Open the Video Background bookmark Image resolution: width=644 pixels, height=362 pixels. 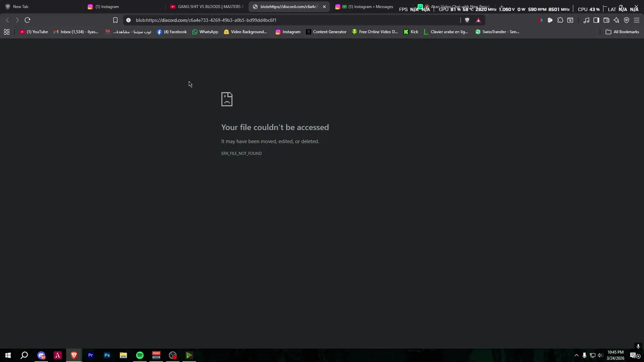pos(245,32)
